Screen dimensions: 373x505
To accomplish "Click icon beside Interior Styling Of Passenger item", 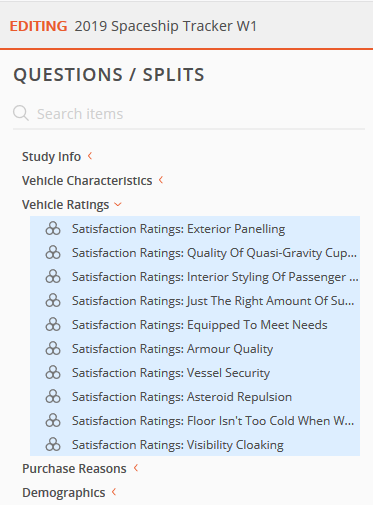I will click(53, 277).
